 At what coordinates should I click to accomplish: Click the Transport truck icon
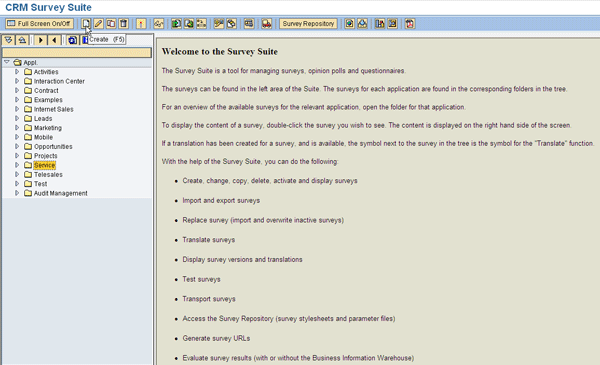pyautogui.click(x=266, y=24)
